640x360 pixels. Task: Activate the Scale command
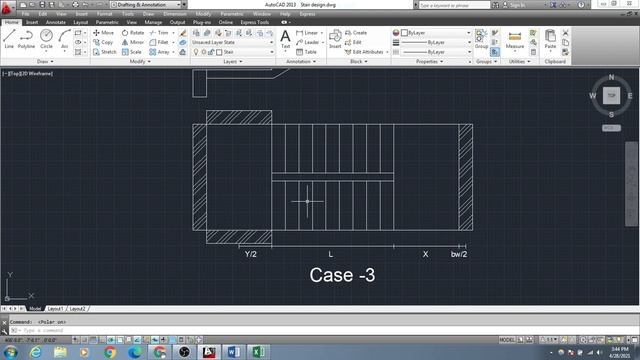(131, 52)
